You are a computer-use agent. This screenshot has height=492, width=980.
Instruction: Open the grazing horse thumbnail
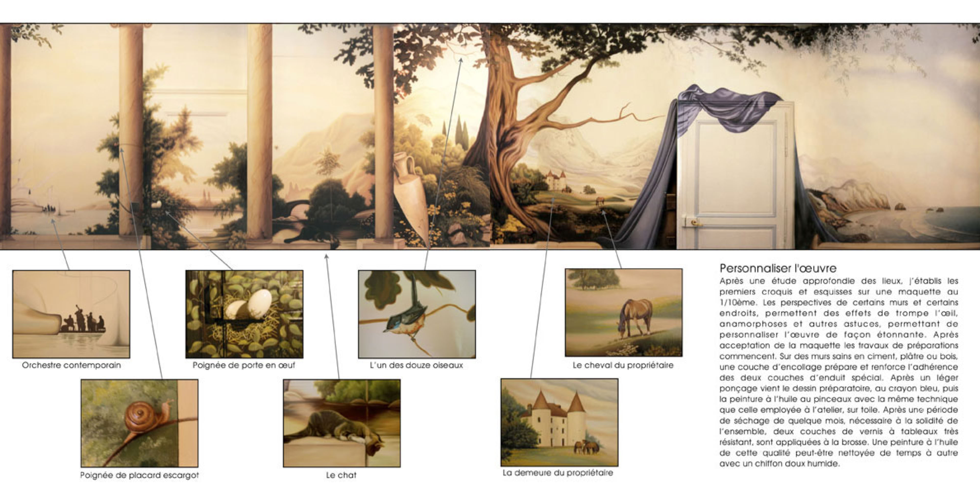click(623, 312)
